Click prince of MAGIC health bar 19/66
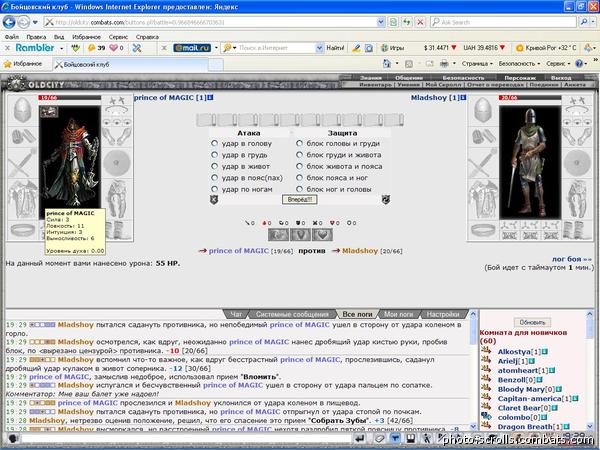600x450 pixels. pos(69,98)
